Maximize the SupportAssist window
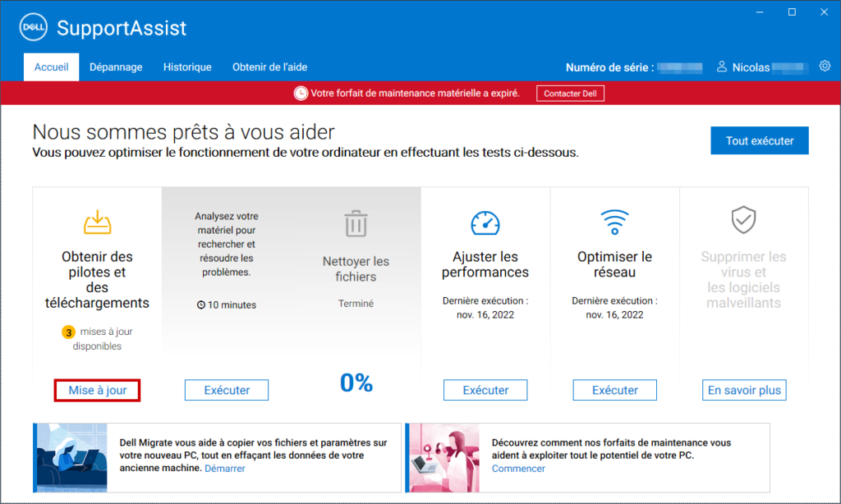The height and width of the screenshot is (504, 841). click(792, 11)
